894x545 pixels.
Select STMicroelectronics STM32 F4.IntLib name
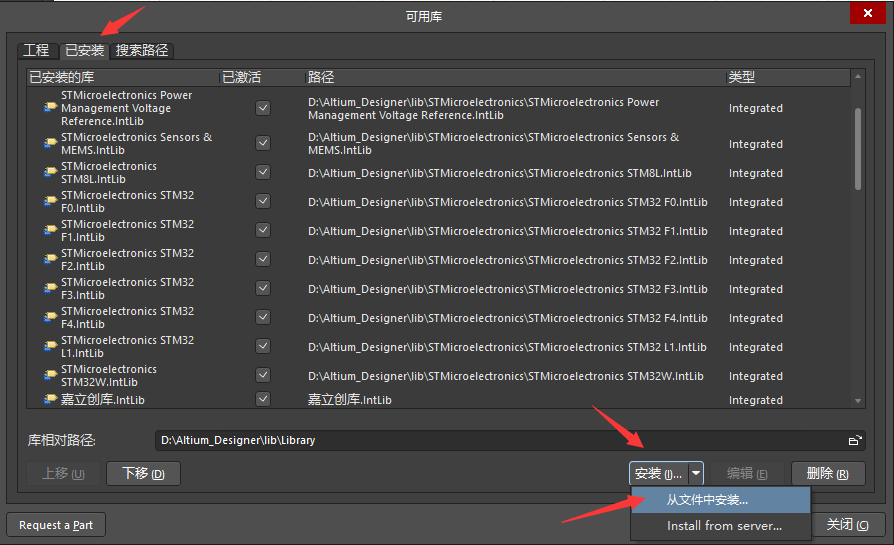pyautogui.click(x=128, y=318)
